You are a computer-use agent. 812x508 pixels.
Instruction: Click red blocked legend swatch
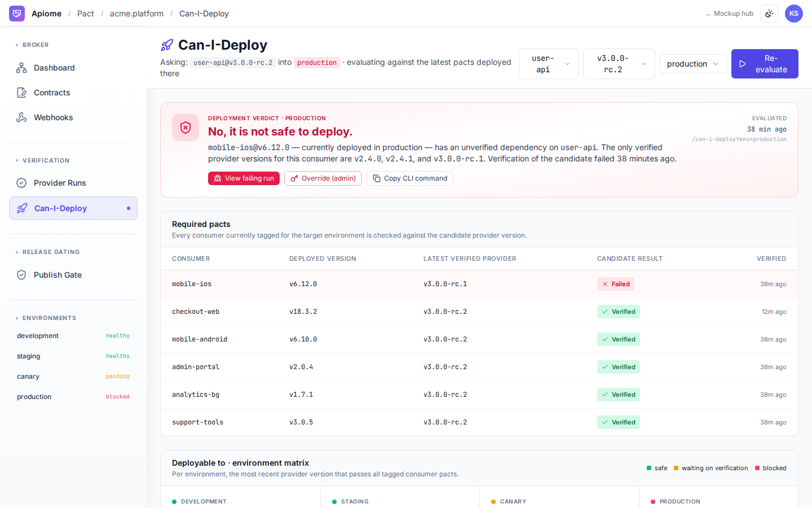coord(757,468)
